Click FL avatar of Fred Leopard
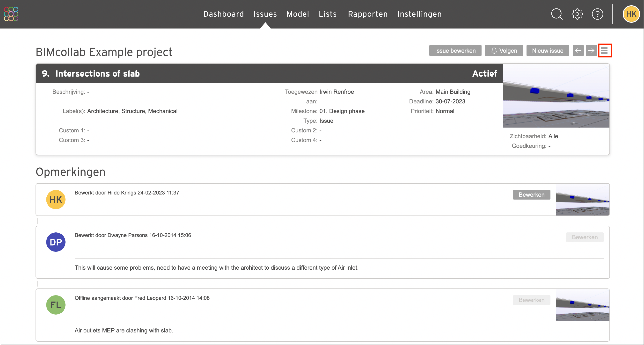This screenshot has height=345, width=644. pyautogui.click(x=56, y=305)
